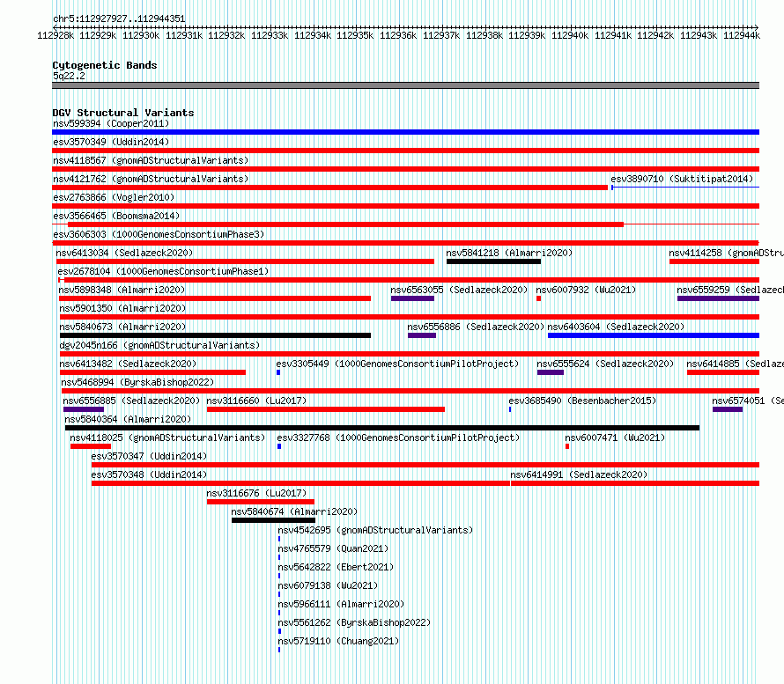Open esv3890710 (Suktitipat2014) variant

pyautogui.click(x=685, y=188)
